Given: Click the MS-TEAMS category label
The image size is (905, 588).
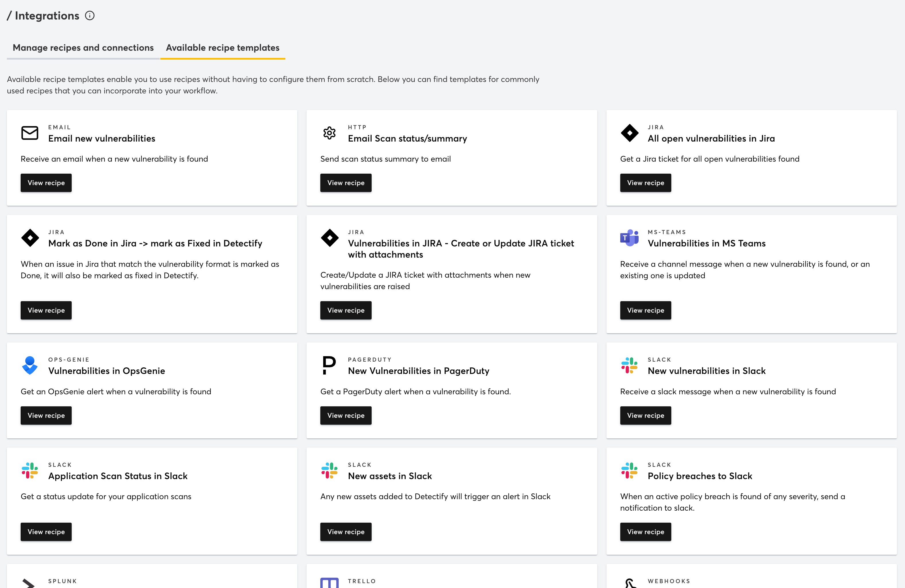Looking at the screenshot, I should [667, 232].
